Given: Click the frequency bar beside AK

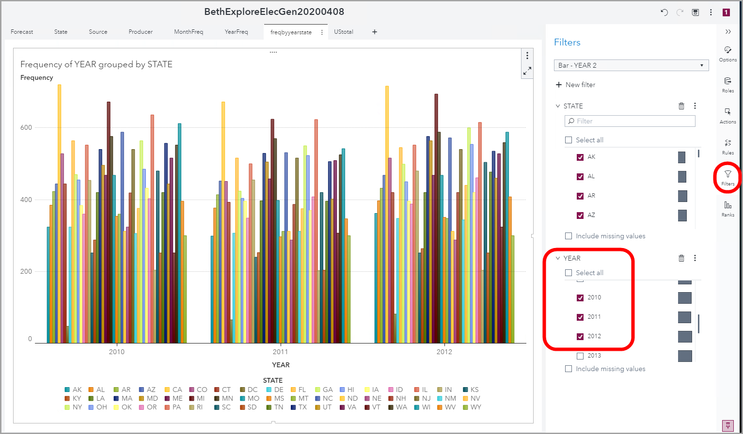Looking at the screenshot, I should (682, 157).
